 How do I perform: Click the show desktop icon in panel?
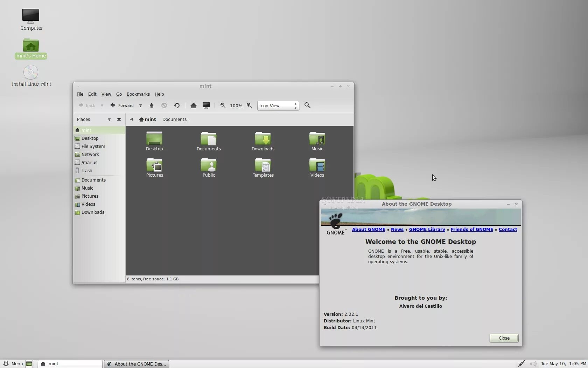pyautogui.click(x=29, y=364)
